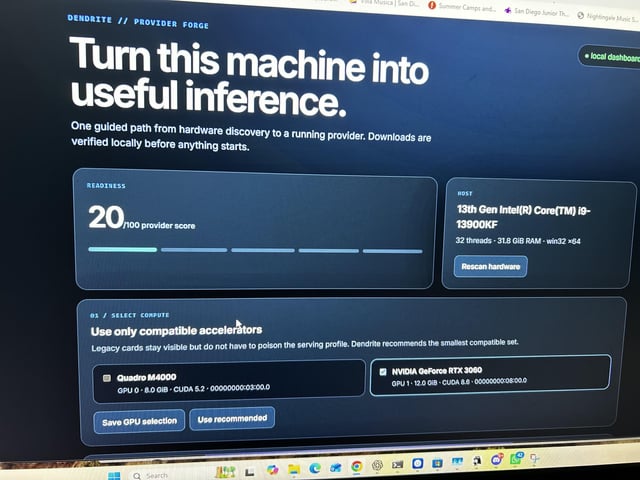Click the Dendrite // Provider Forge header text

(x=138, y=22)
